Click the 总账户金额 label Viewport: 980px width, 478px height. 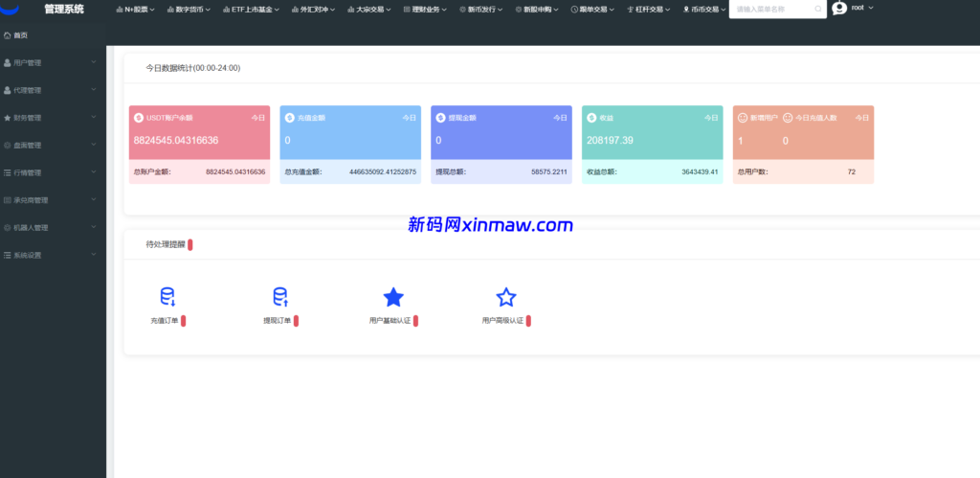tap(152, 171)
